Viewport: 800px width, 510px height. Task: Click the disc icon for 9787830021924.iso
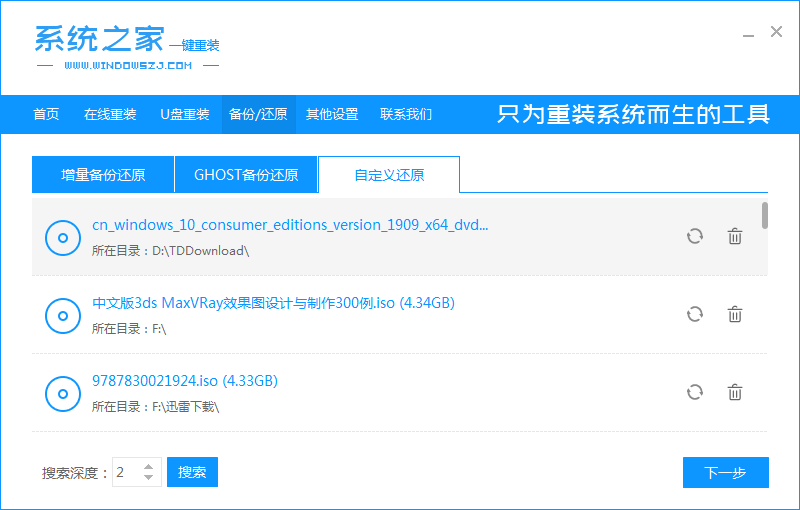click(x=63, y=393)
